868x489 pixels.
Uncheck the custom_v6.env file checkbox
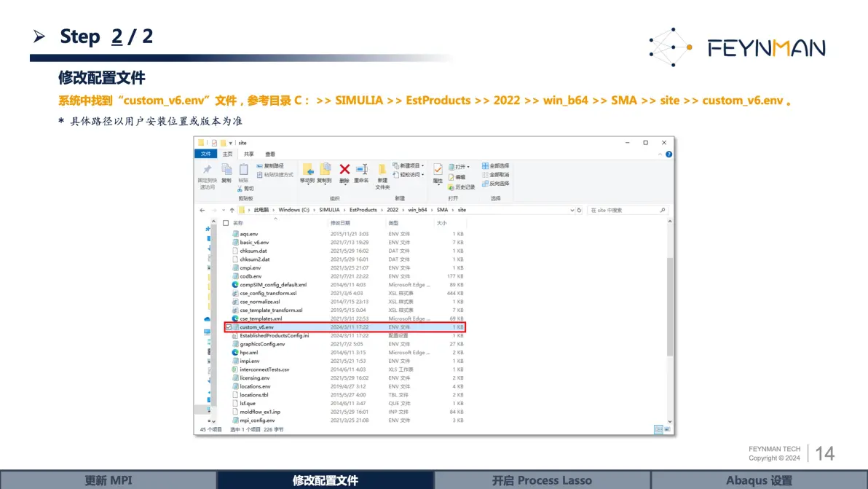tap(228, 327)
